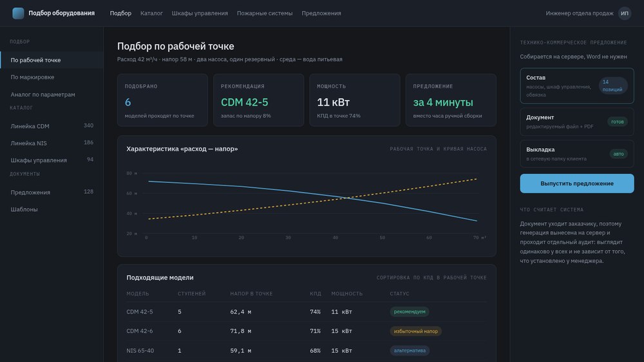644x362 pixels.
Task: Click the за 4 минуты card
Action: pyautogui.click(x=451, y=100)
